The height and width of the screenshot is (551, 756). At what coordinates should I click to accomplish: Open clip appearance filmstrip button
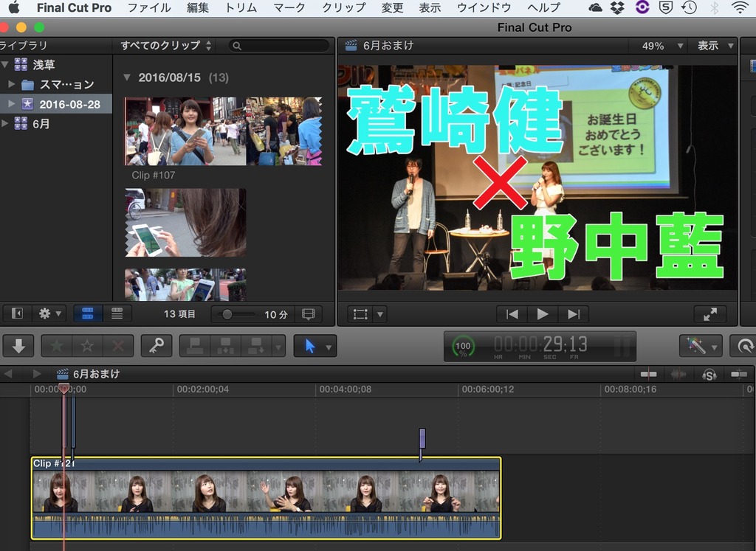click(x=308, y=314)
